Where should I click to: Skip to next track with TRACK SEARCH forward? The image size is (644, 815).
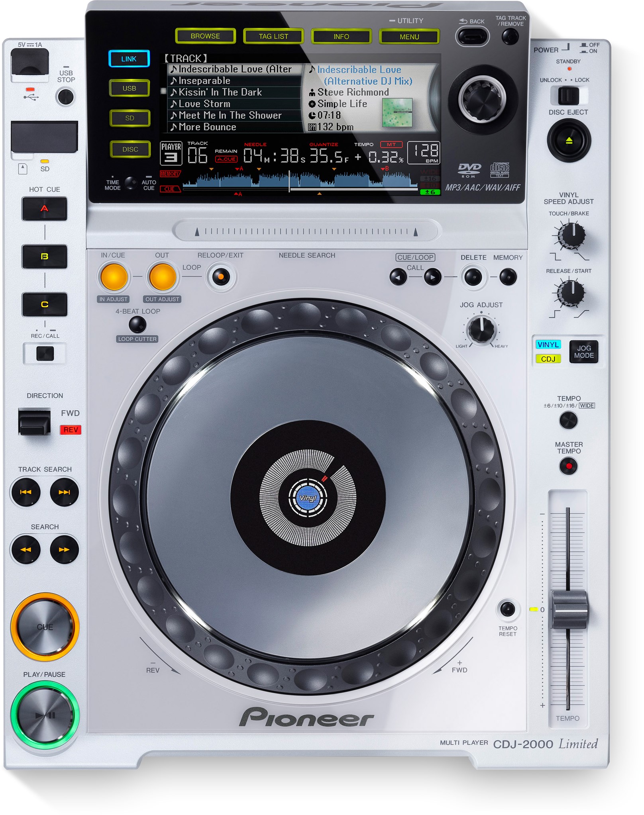(64, 492)
